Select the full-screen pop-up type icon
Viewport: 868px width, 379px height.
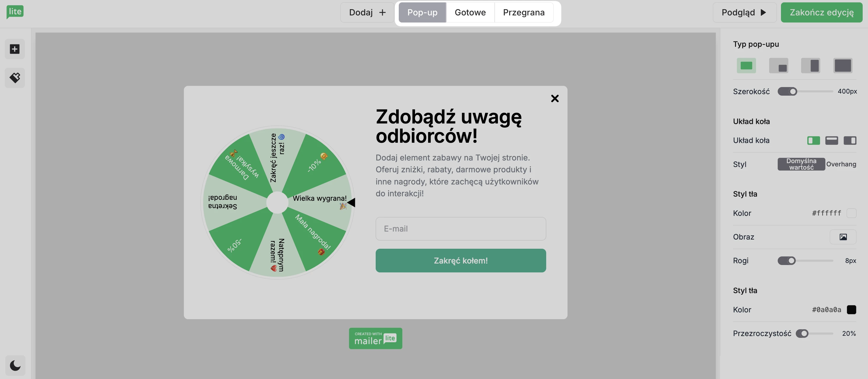click(843, 65)
